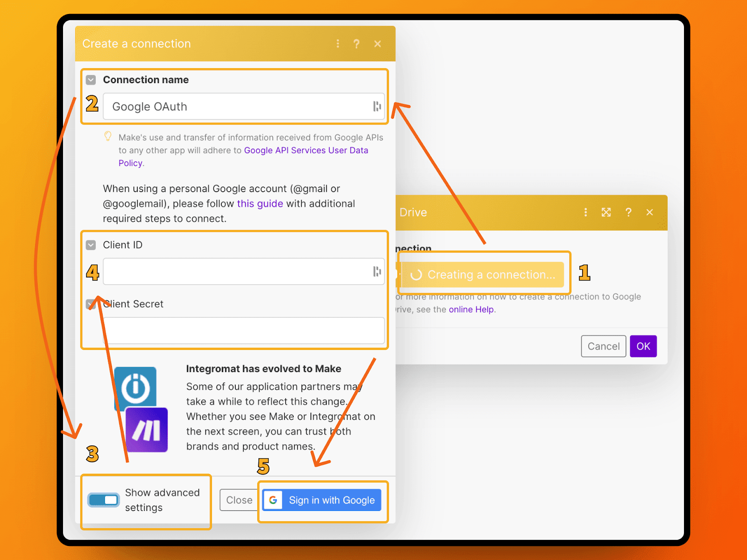
Task: Collapse the Client ID field
Action: pyautogui.click(x=91, y=245)
